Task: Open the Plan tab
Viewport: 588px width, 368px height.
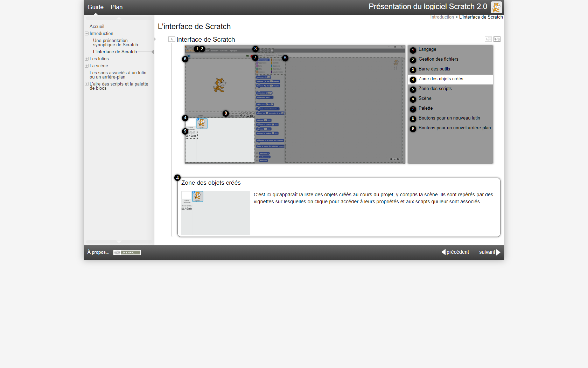Action: (x=117, y=7)
